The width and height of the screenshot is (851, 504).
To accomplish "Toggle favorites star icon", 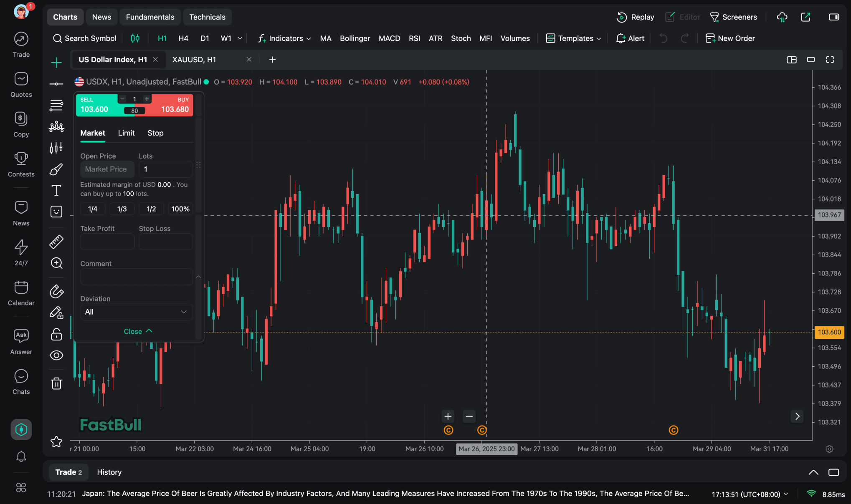I will pos(56,441).
